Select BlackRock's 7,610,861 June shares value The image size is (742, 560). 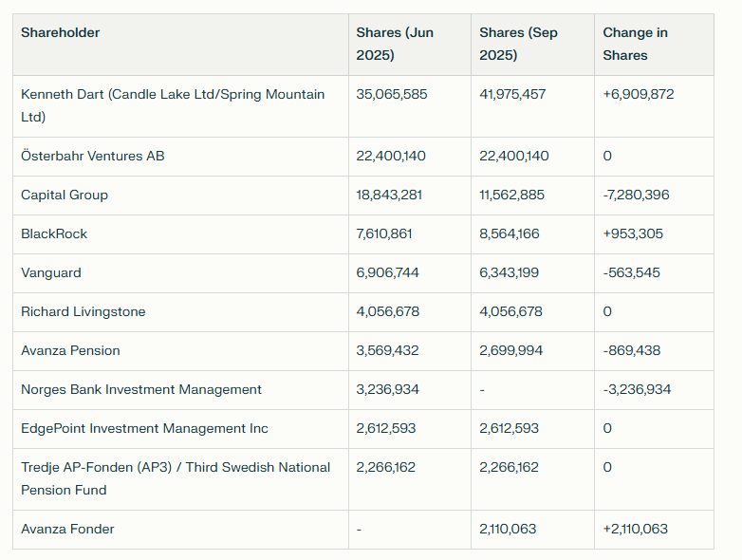coord(388,233)
